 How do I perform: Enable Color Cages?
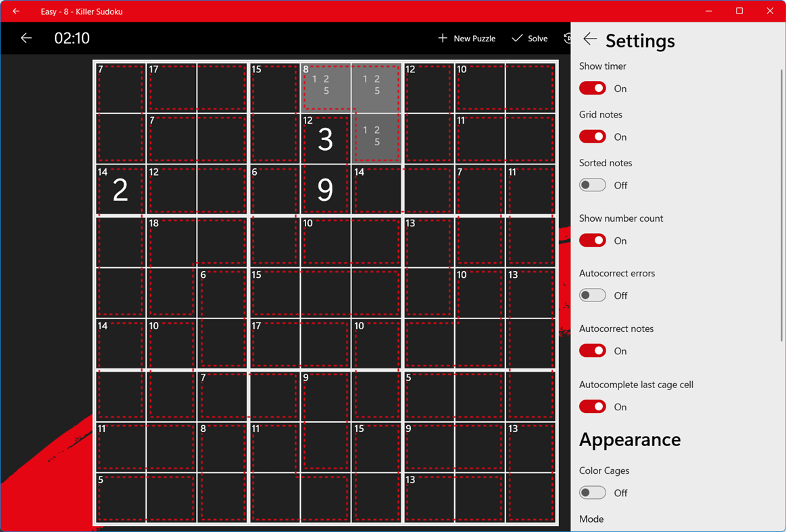tap(593, 493)
